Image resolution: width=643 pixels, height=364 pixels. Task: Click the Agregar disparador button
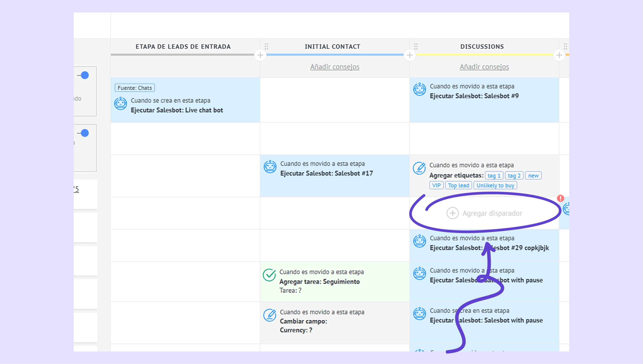(x=484, y=213)
